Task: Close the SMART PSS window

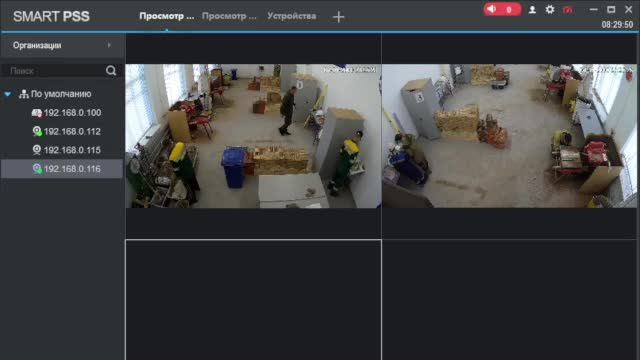Action: (x=629, y=9)
